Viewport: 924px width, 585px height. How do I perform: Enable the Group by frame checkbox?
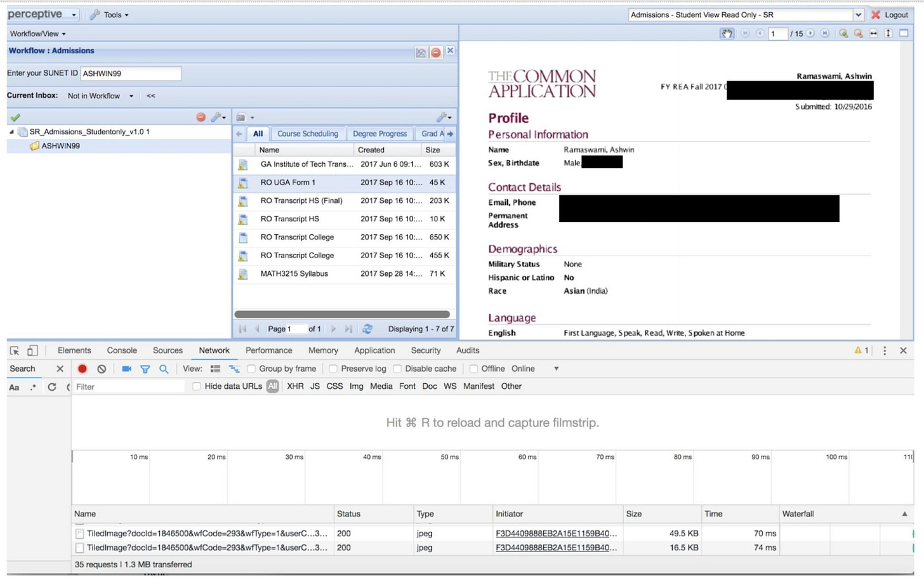(251, 369)
